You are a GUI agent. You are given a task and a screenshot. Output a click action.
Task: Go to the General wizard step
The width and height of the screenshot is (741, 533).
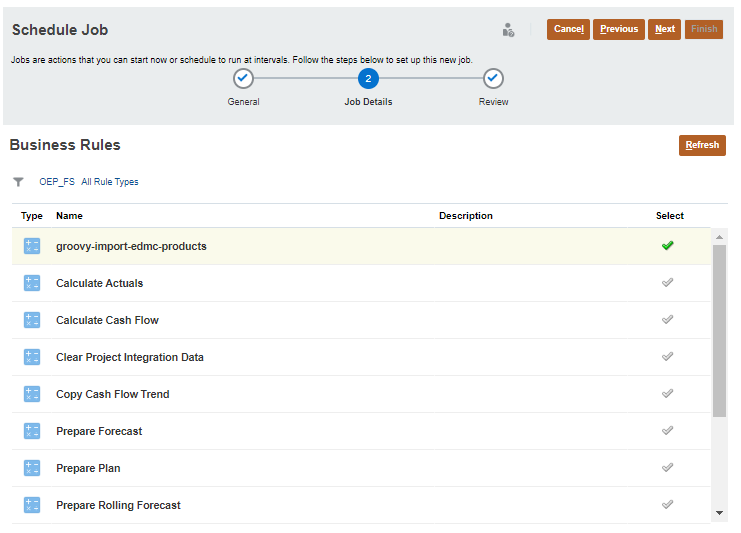pos(243,78)
